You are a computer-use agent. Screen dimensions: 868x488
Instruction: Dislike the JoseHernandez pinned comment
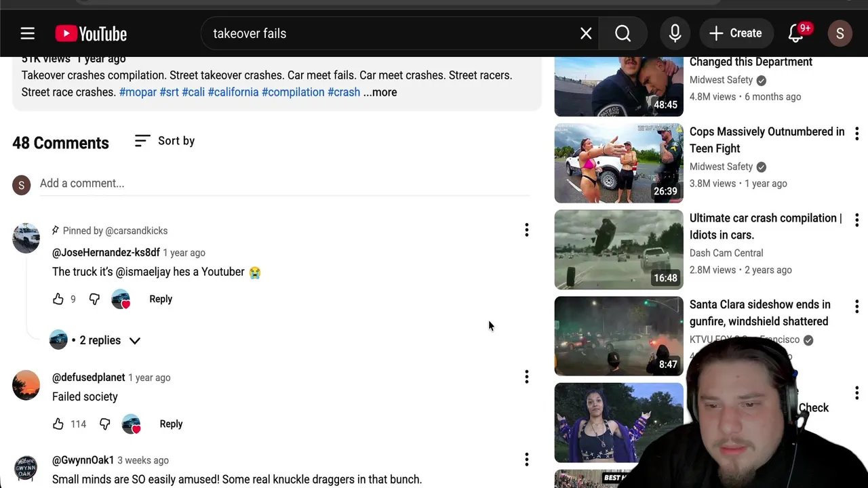(x=94, y=299)
